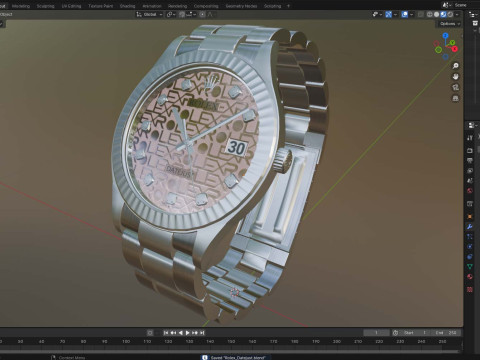Open the snapping options dropdown

[x=191, y=14]
